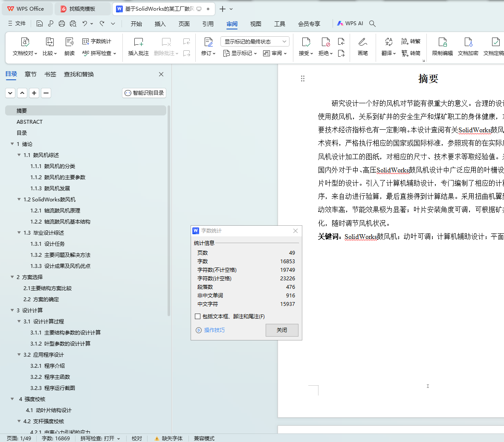Image resolution: width=504 pixels, height=442 pixels.
Task: Open 字数统计 word count
Action: [x=97, y=41]
